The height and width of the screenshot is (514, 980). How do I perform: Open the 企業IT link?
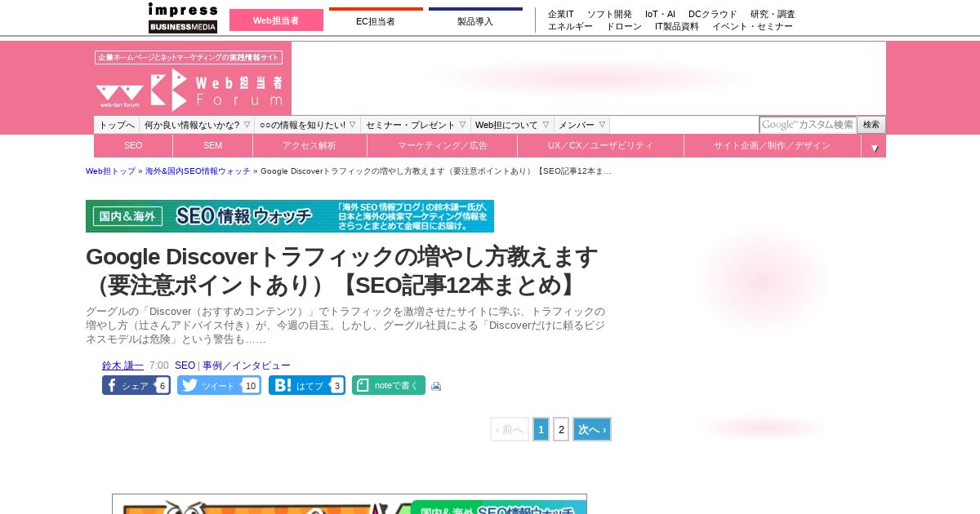click(561, 14)
